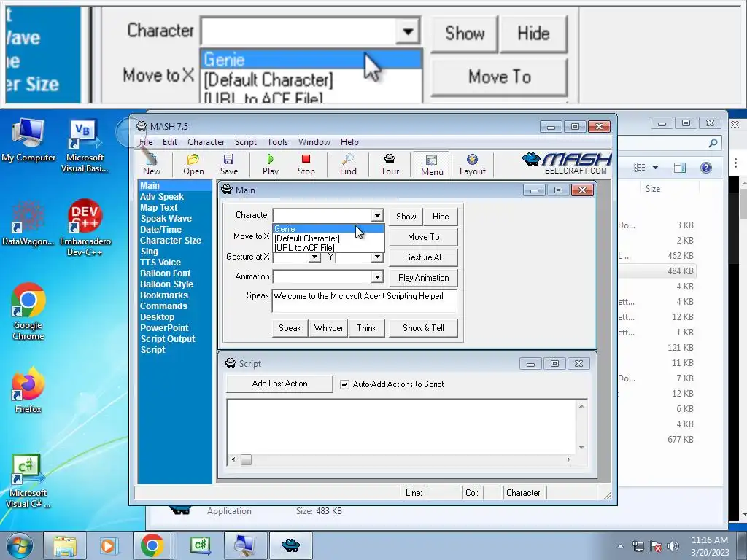The image size is (747, 560).
Task: Uncheck Auto-Add Actions to Script
Action: (344, 384)
